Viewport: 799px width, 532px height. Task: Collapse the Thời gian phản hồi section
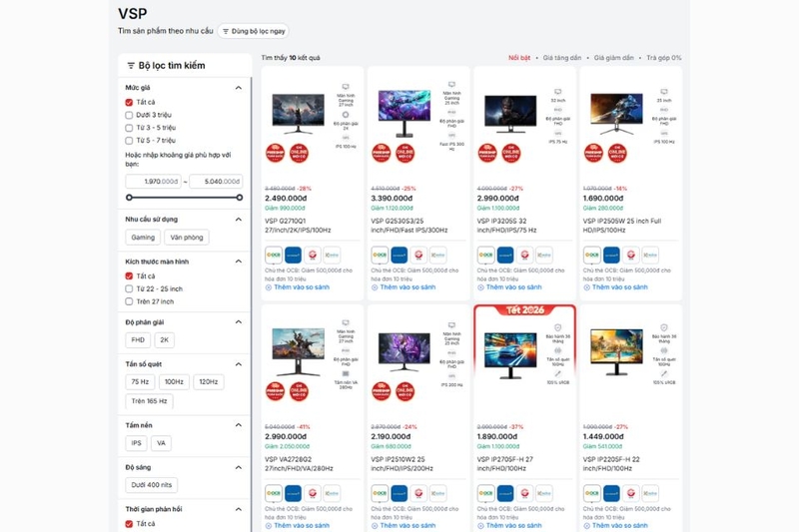click(x=238, y=509)
